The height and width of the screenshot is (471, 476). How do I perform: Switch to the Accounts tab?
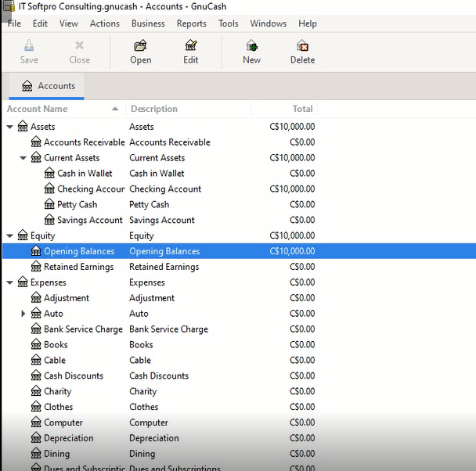49,86
